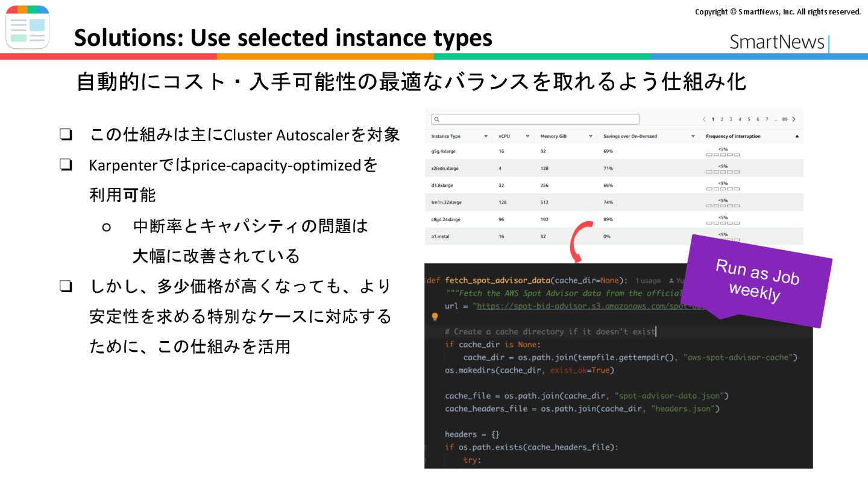Click the '1 usage' inlay hint

pyautogui.click(x=648, y=281)
